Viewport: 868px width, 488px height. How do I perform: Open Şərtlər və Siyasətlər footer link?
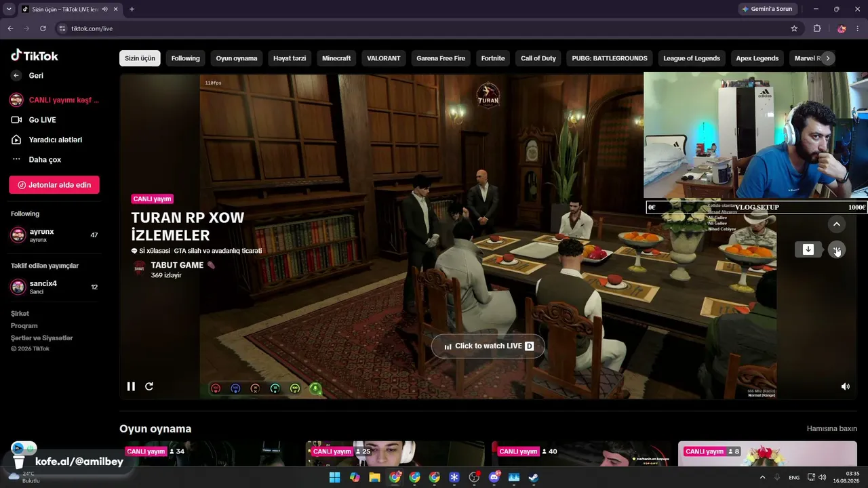point(41,338)
